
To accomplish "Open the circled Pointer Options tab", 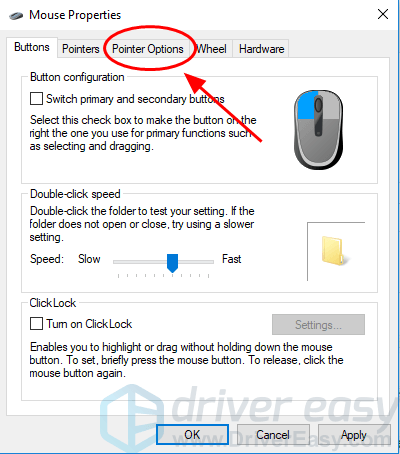I will pos(148,49).
